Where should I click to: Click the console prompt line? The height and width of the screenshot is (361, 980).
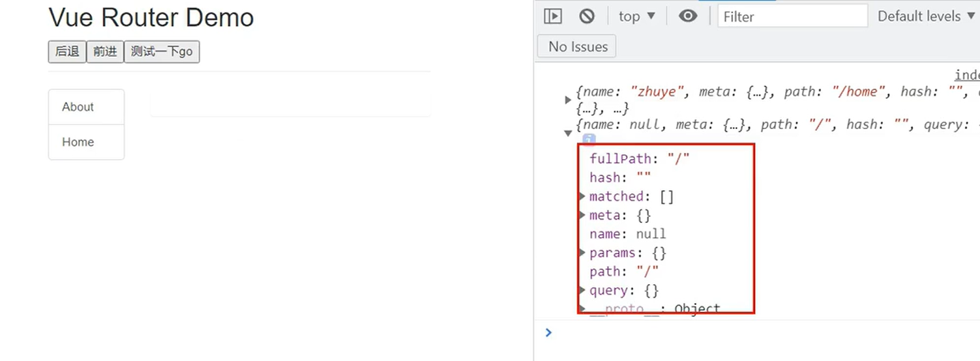[x=756, y=332]
